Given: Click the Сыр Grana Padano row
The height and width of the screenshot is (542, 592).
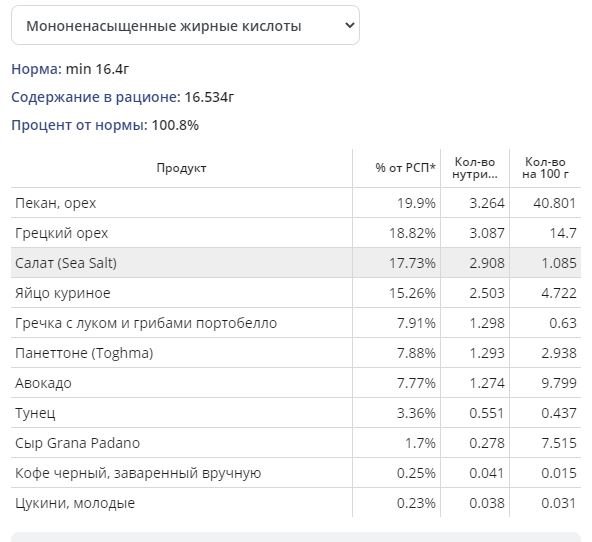Looking at the screenshot, I should pos(296,443).
